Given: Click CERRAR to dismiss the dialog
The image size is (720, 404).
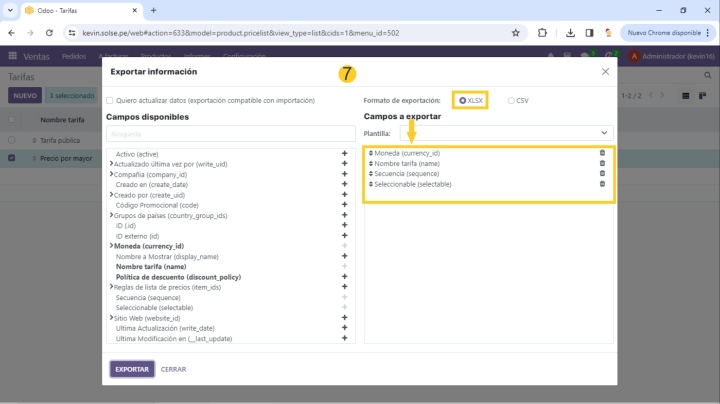Looking at the screenshot, I should pyautogui.click(x=173, y=369).
